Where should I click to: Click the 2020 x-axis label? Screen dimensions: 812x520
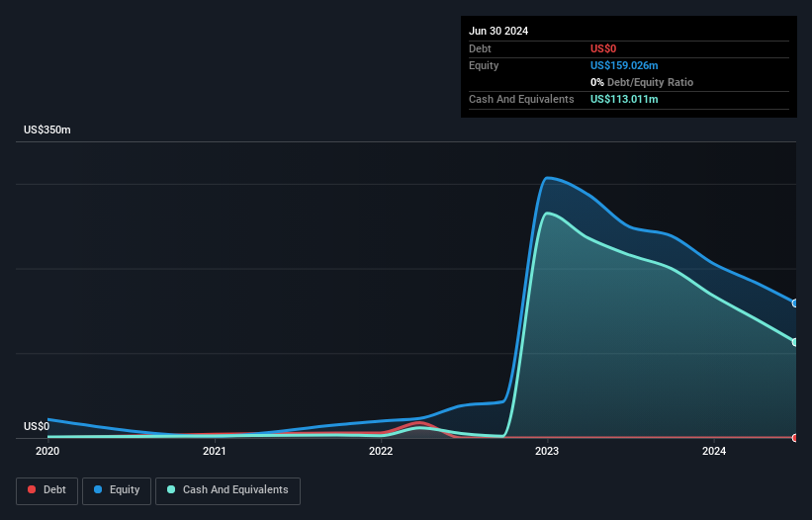(x=47, y=451)
